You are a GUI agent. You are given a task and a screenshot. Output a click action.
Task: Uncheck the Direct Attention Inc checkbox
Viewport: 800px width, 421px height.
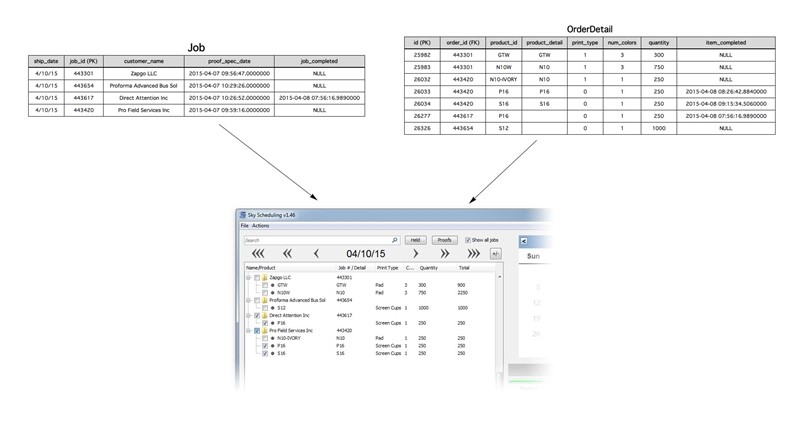pyautogui.click(x=256, y=316)
